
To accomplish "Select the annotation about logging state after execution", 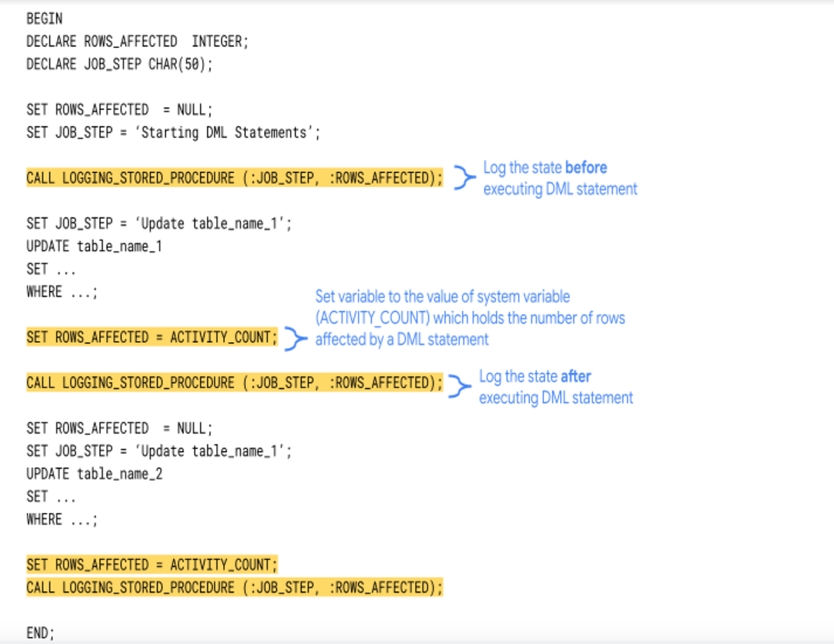I will pos(556,386).
